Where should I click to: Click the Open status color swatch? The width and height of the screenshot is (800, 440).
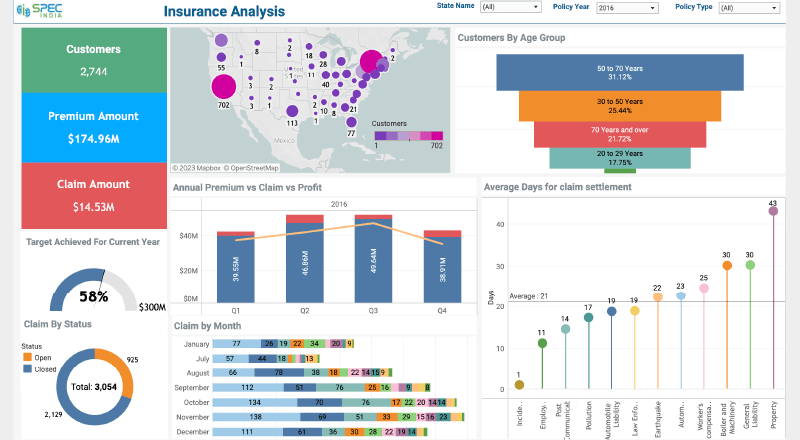click(28, 357)
